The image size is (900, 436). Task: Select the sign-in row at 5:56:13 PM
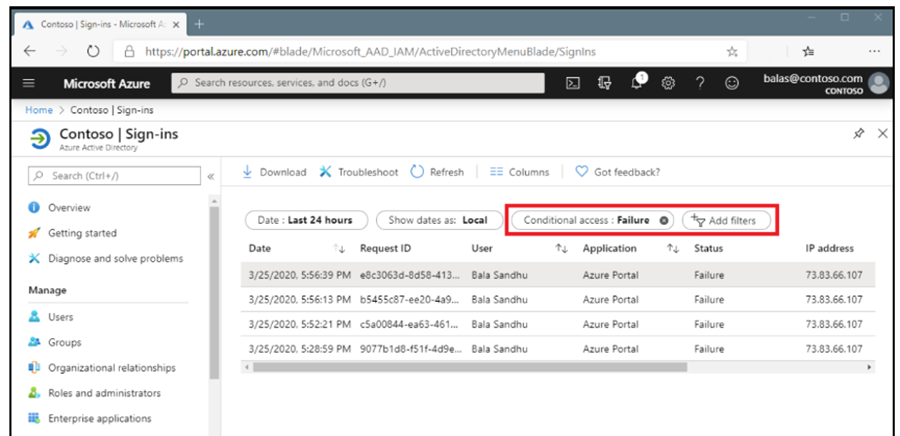coord(558,299)
